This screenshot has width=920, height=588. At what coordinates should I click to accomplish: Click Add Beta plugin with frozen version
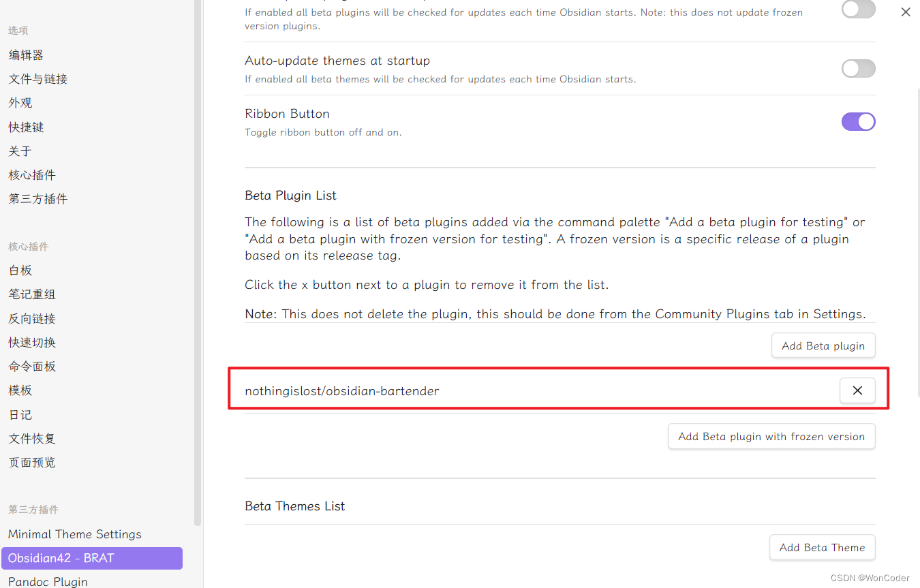point(771,437)
